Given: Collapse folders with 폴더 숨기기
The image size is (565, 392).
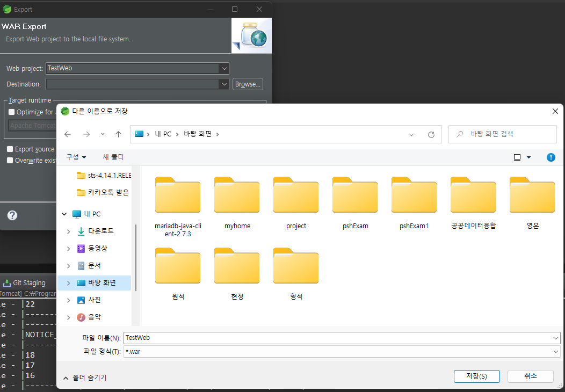Looking at the screenshot, I should (85, 378).
